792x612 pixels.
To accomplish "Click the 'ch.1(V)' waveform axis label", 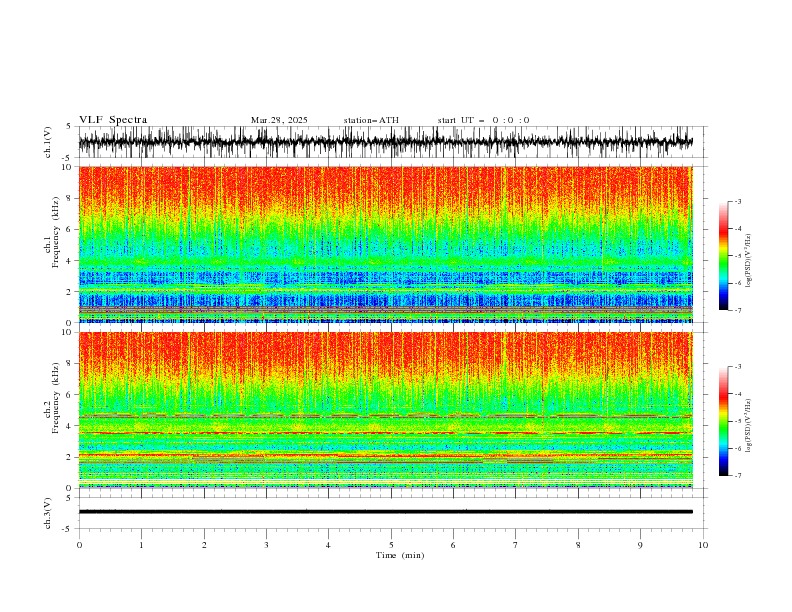I will tap(48, 142).
